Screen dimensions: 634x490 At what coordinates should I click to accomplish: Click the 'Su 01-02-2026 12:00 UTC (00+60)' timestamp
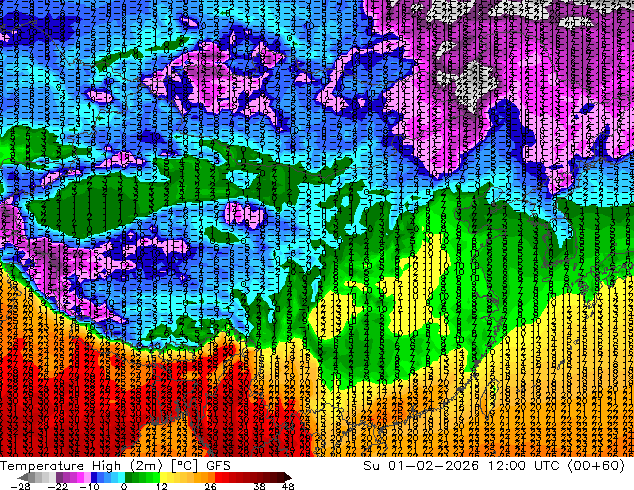click(494, 466)
